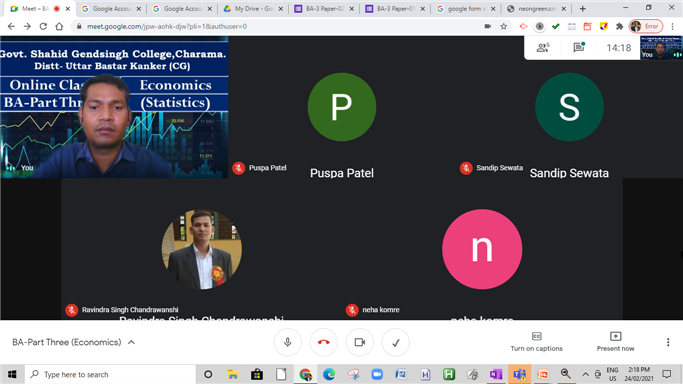
Task: Click the browser home button
Action: (59, 27)
